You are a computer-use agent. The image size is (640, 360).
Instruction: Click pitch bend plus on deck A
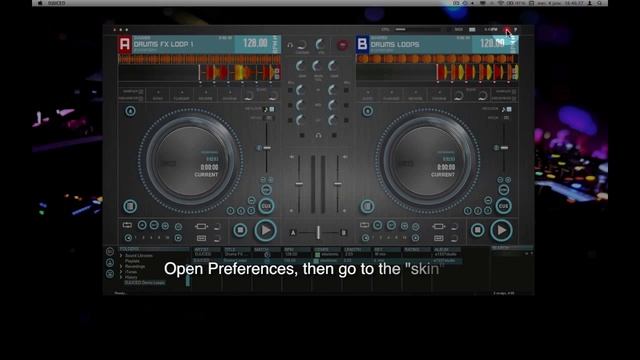[x=270, y=180]
